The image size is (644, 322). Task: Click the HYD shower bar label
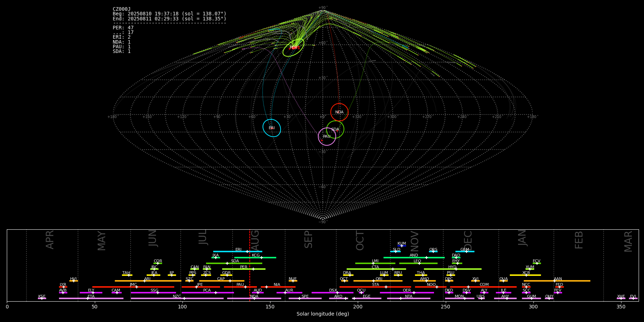(x=453, y=267)
